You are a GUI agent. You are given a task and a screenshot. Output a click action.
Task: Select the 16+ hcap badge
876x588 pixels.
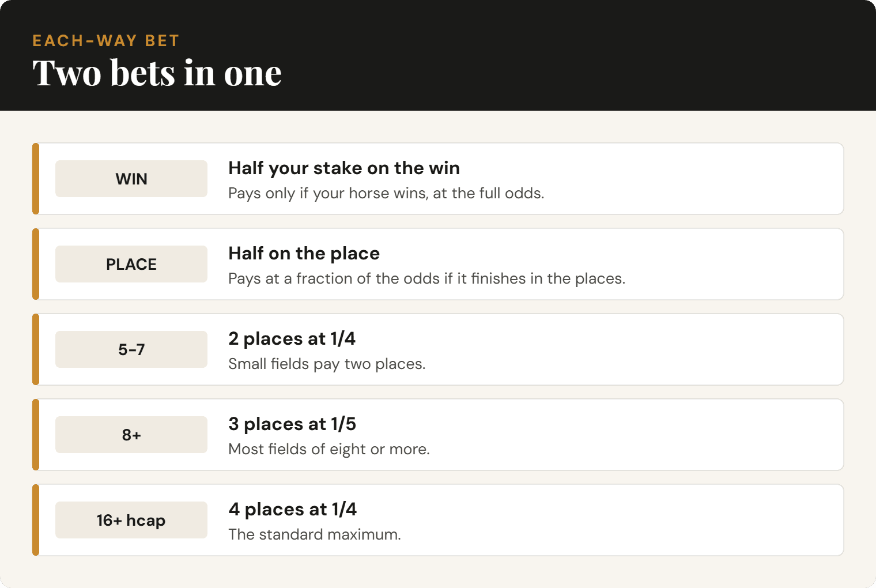pyautogui.click(x=131, y=520)
